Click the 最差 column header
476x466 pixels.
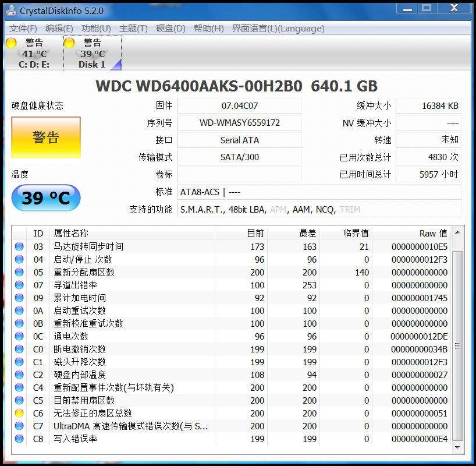pos(293,233)
